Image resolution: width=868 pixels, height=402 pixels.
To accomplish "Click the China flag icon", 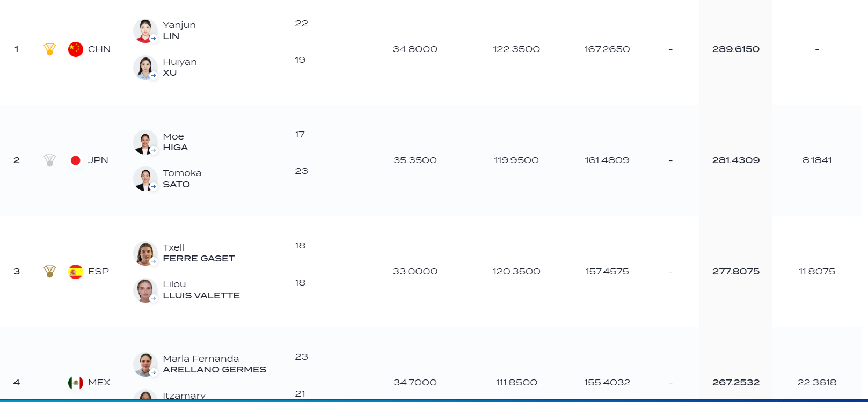I will pyautogui.click(x=76, y=49).
